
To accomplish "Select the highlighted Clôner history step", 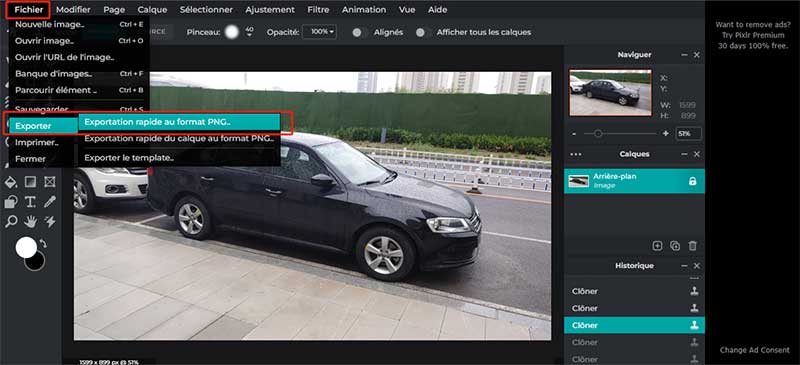I will click(634, 325).
